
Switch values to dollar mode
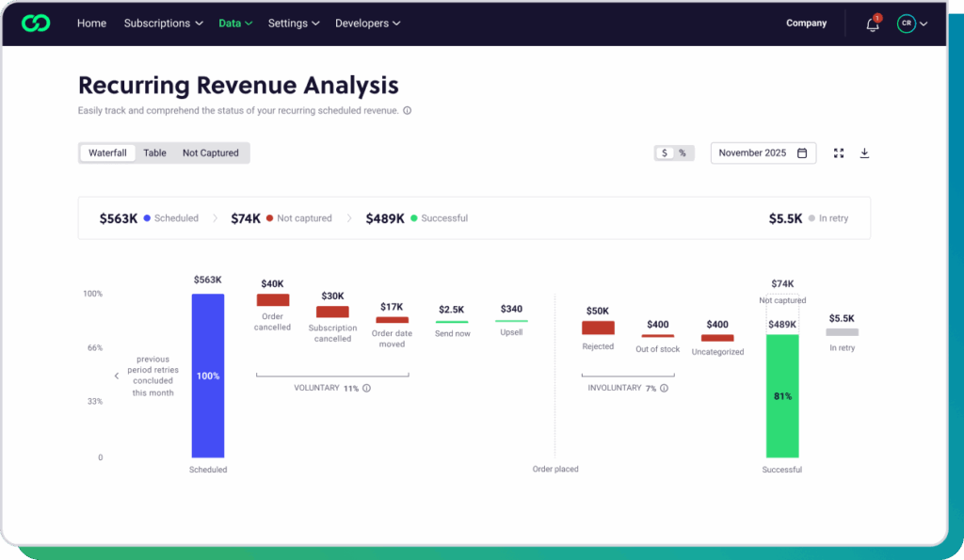click(x=665, y=153)
